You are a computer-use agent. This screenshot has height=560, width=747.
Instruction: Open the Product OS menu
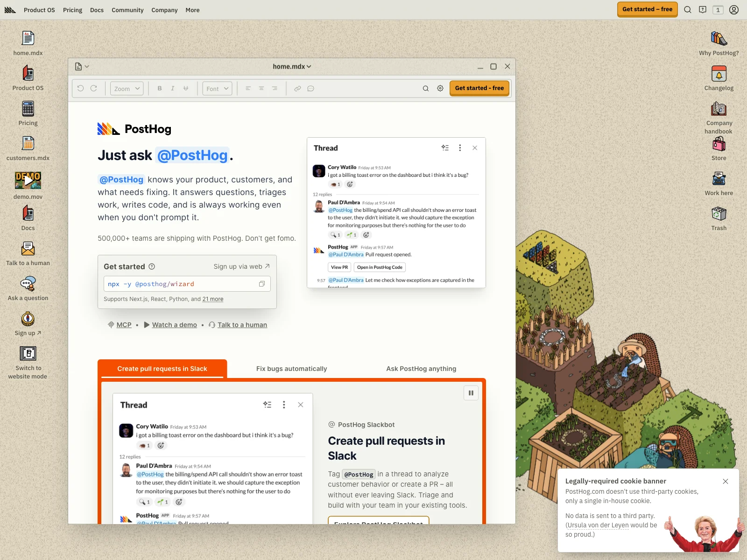39,10
